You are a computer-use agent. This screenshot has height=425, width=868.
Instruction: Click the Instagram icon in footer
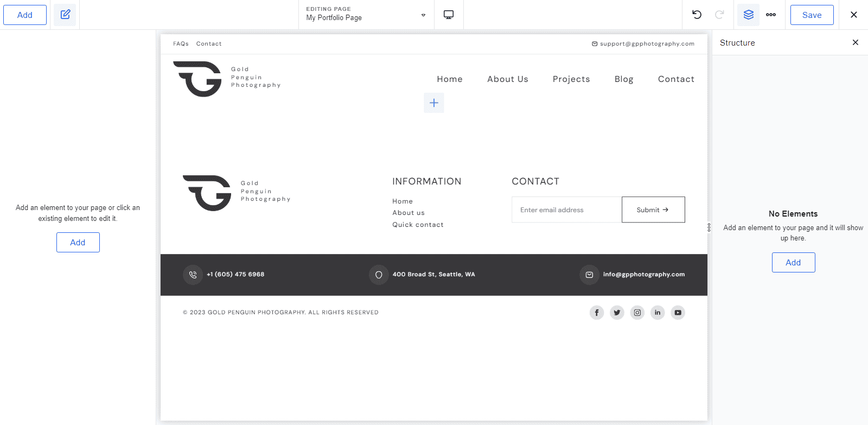637,313
